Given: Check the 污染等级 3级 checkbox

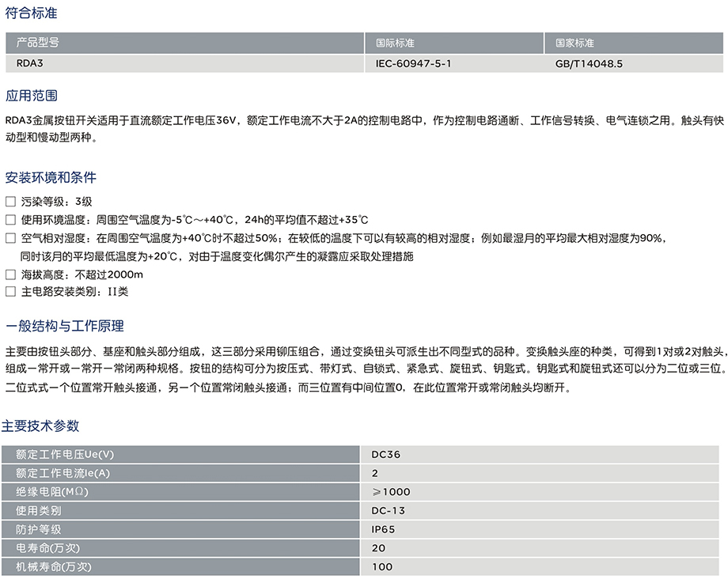Looking at the screenshot, I should [x=10, y=202].
